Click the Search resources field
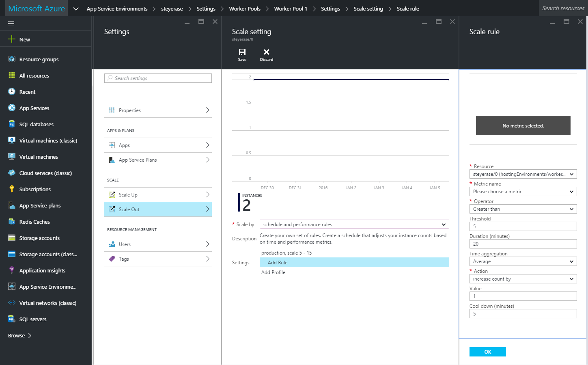 563,8
